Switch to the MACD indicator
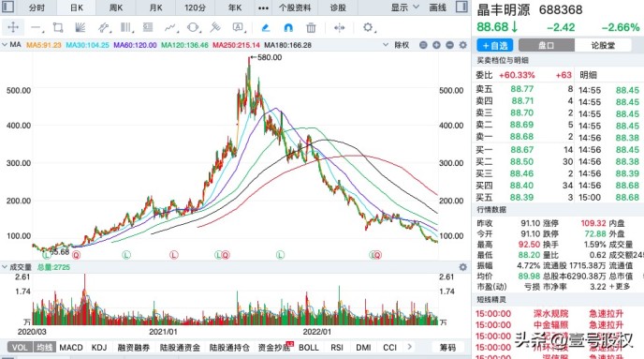 tap(71, 348)
